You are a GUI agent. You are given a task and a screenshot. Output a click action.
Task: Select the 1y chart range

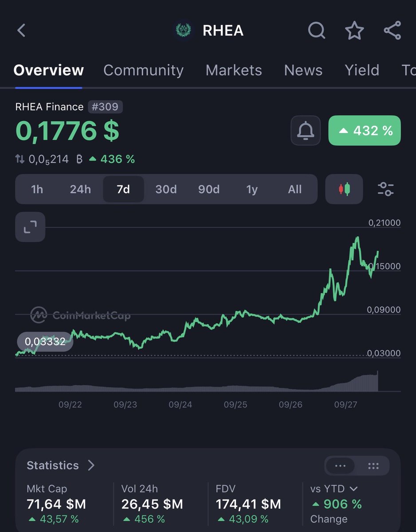pyautogui.click(x=252, y=189)
